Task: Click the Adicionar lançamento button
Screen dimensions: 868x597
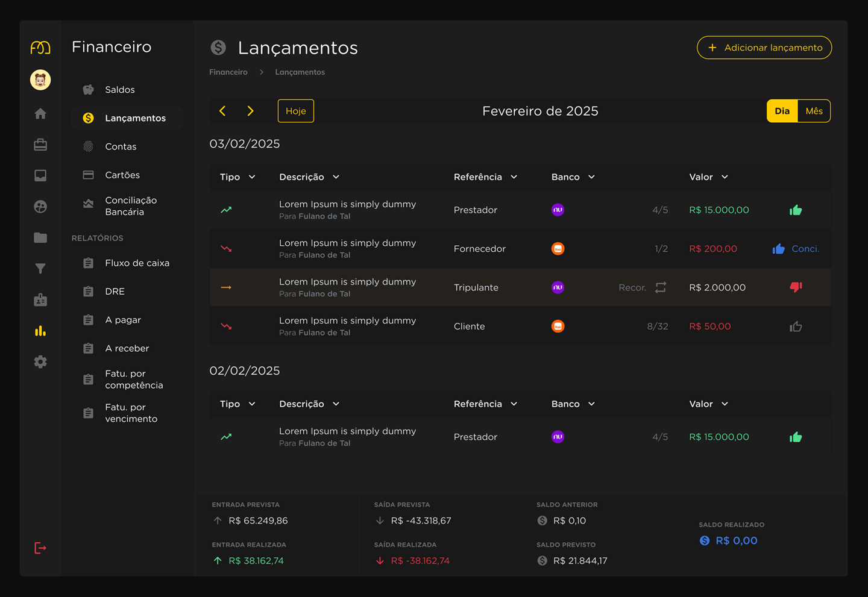Action: coord(764,48)
